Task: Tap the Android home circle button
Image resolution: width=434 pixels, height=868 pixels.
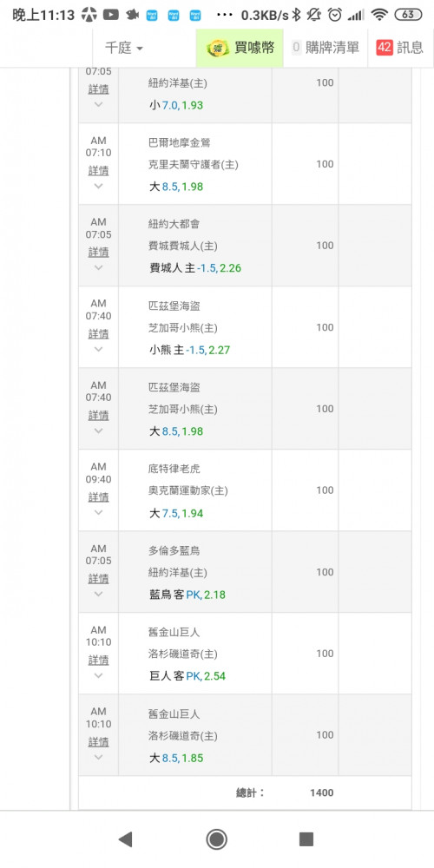Action: point(216,839)
